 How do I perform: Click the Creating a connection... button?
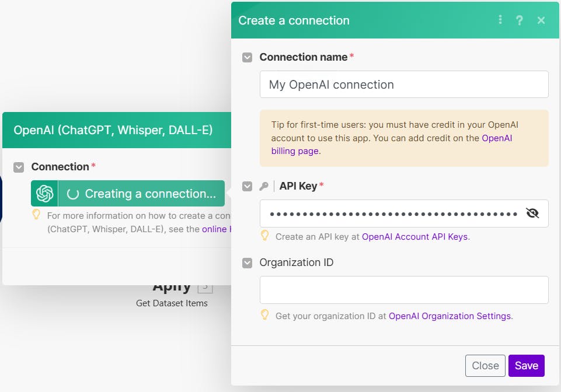point(128,194)
